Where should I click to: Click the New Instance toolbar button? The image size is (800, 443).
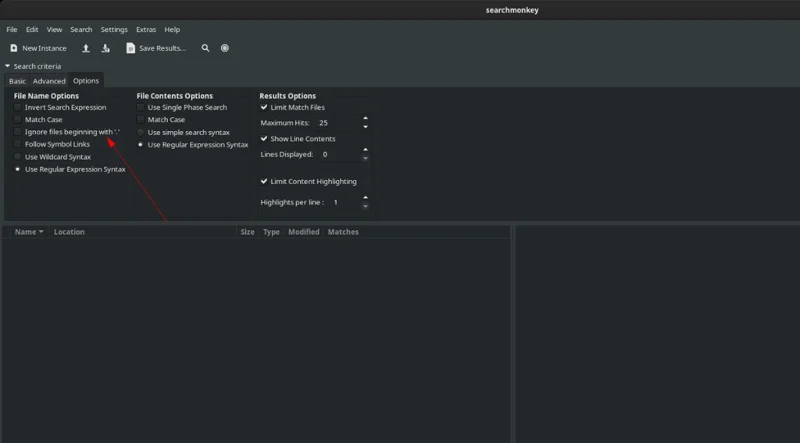[x=38, y=48]
